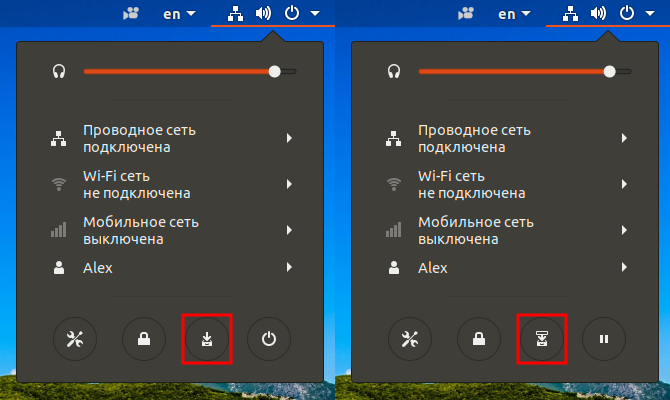Click the suspend pause button in right menu
670x400 pixels.
(604, 339)
